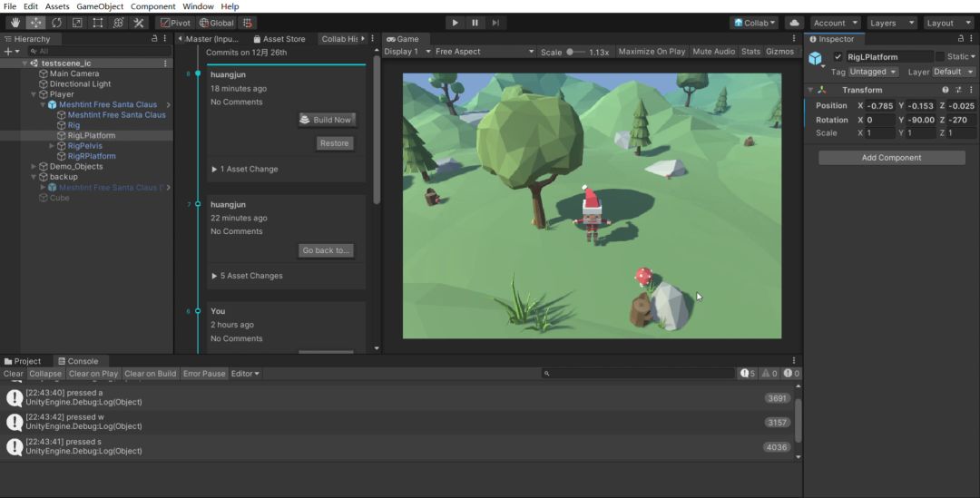The height and width of the screenshot is (498, 980).
Task: Select the Rect transform tool
Action: pyautogui.click(x=98, y=23)
